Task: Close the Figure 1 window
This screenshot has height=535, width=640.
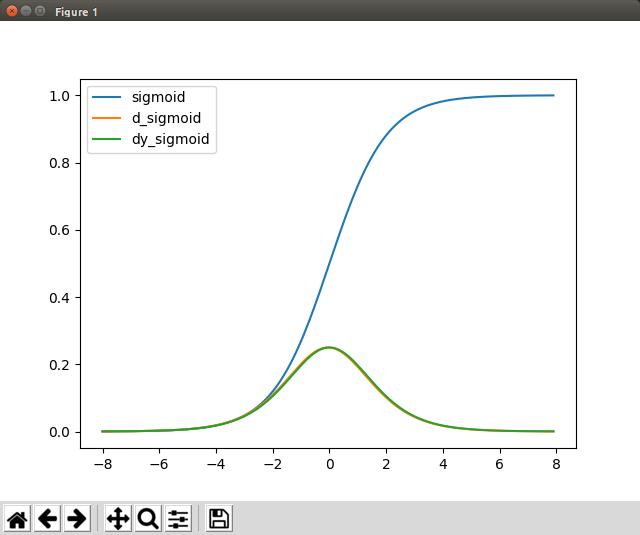Action: point(12,11)
